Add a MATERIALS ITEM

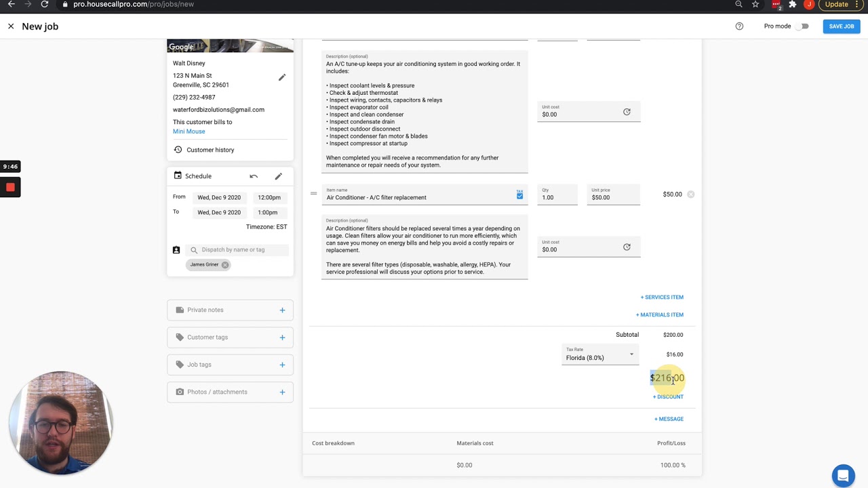click(x=660, y=314)
